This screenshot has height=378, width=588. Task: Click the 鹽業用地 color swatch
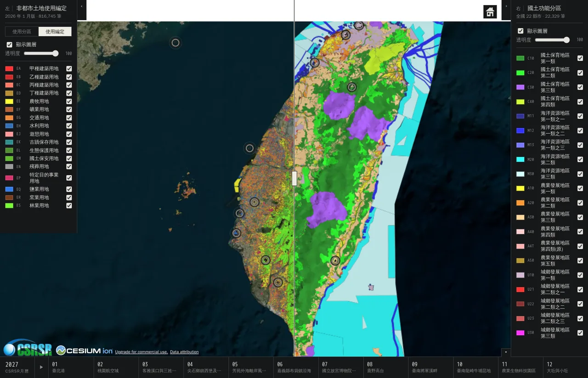(9, 189)
